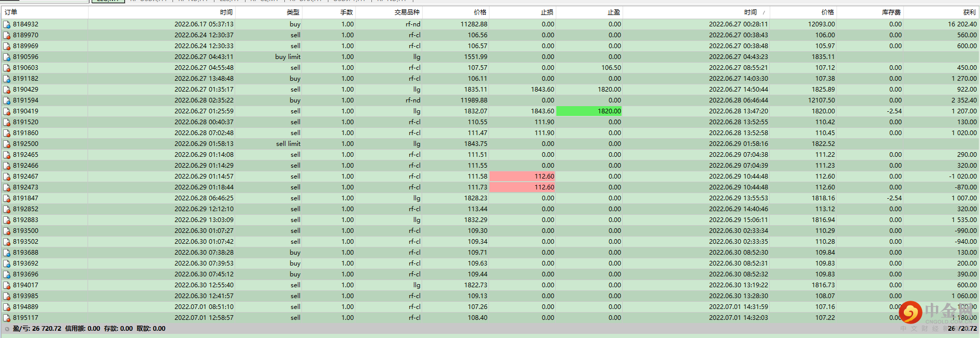Click the order icon beside 8193688
Image resolution: width=980 pixels, height=338 pixels.
pyautogui.click(x=7, y=253)
